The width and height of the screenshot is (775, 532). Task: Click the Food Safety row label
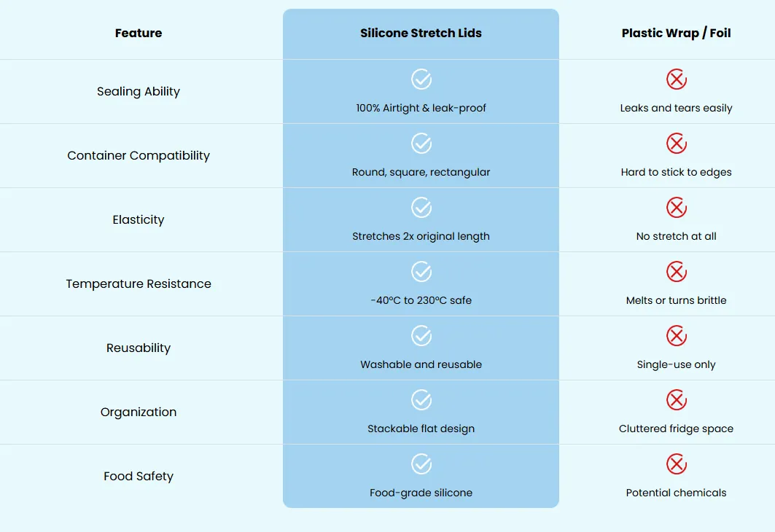tap(139, 476)
